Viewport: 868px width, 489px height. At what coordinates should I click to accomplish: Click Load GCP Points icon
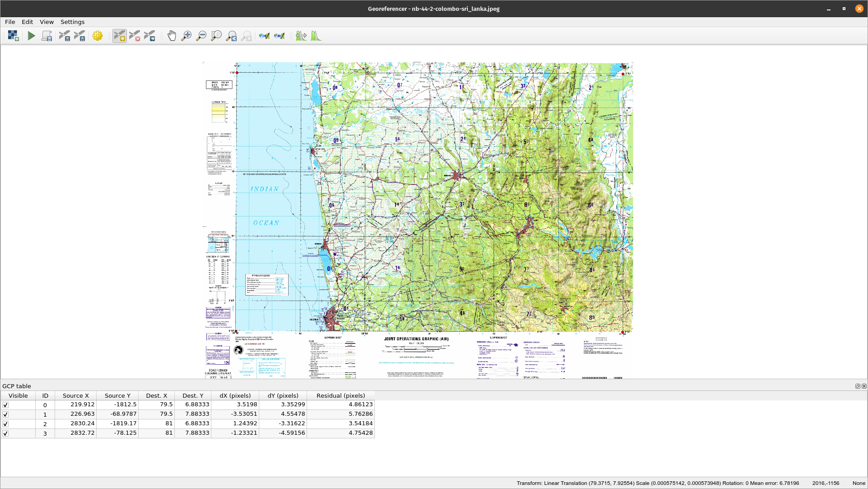65,36
